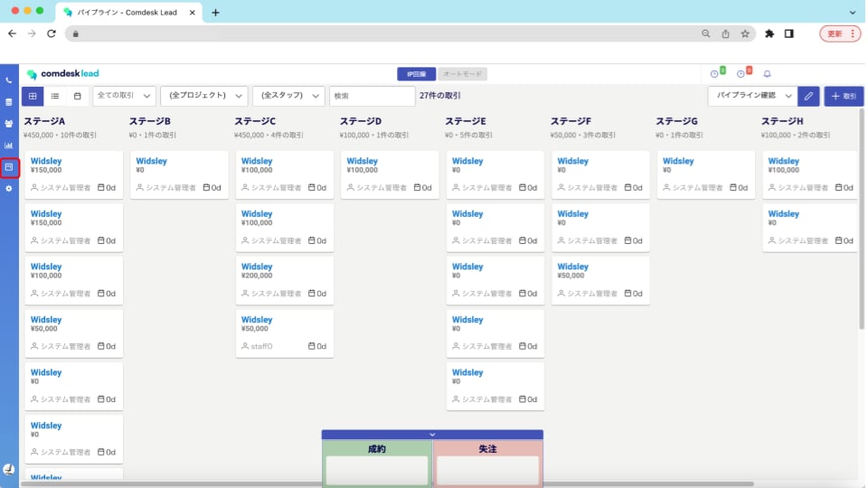Open the phone icon in left sidebar

click(x=9, y=80)
